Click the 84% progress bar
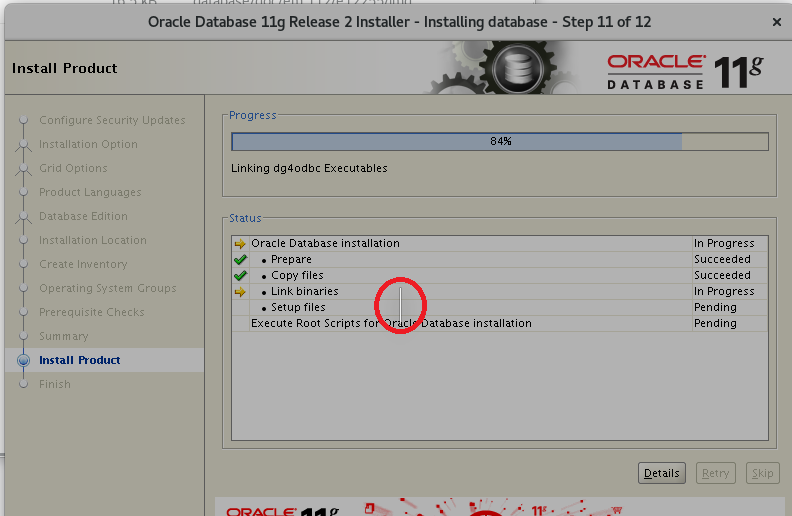Image resolution: width=792 pixels, height=516 pixels. [500, 141]
